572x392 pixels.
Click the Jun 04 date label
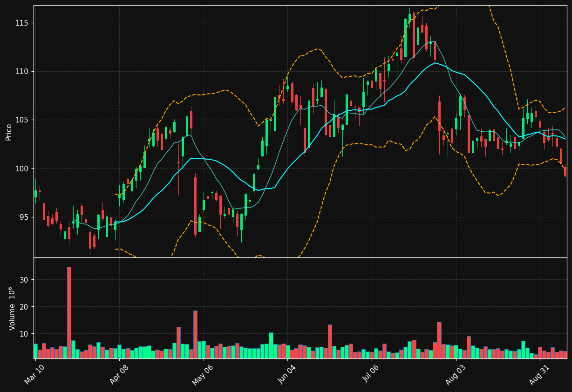tap(287, 375)
